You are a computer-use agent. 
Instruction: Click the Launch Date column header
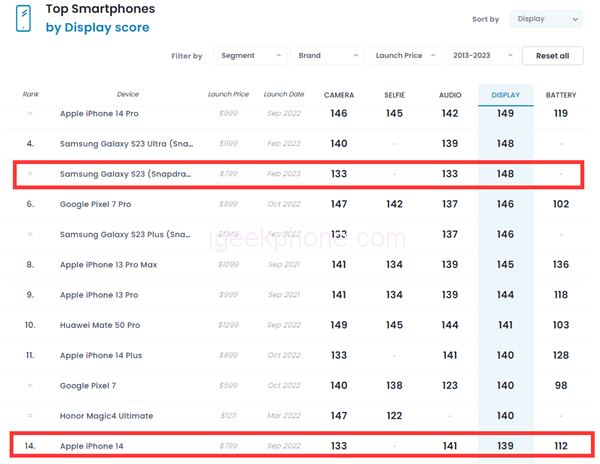point(282,95)
